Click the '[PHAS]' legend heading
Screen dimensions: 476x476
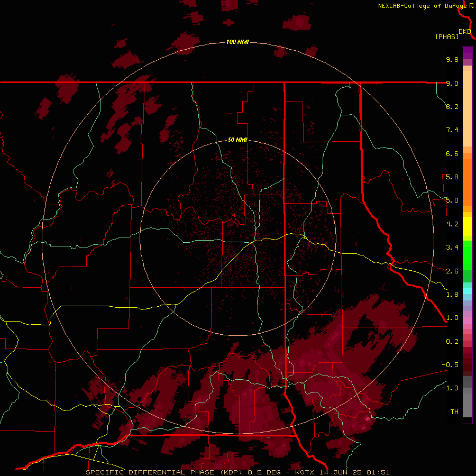click(447, 37)
